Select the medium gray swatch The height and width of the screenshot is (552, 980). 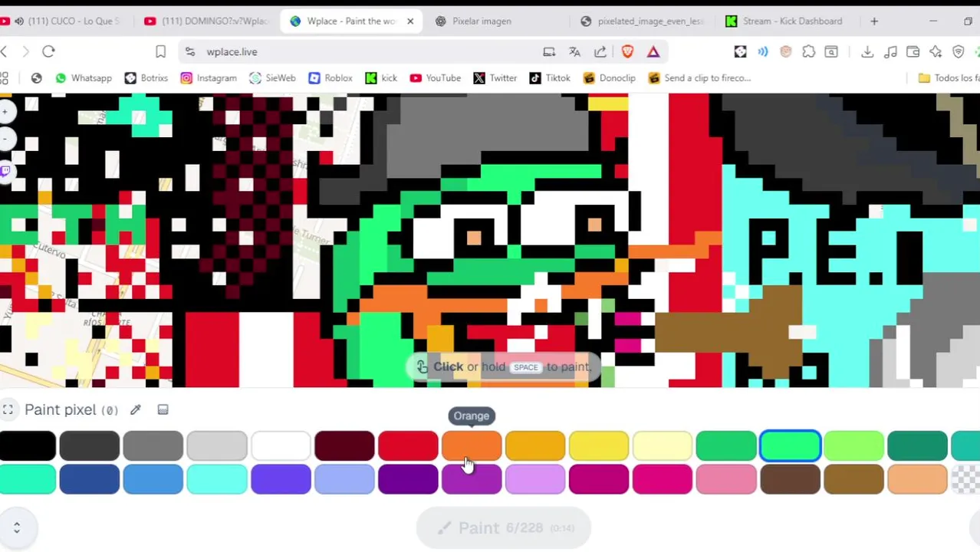153,445
